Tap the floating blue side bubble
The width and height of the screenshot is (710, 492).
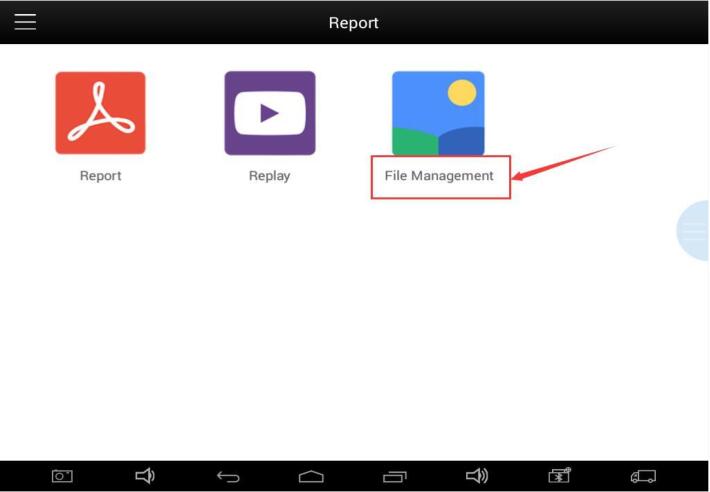[693, 230]
